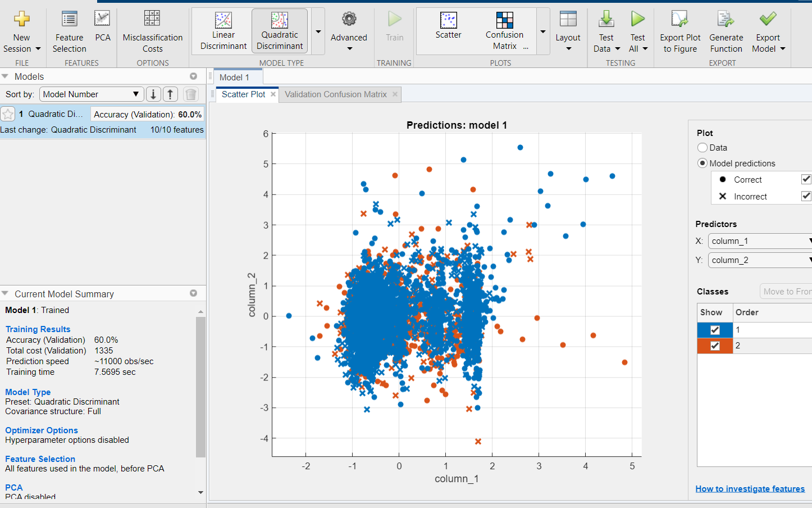Click Export Plot to Figure

[x=679, y=31]
